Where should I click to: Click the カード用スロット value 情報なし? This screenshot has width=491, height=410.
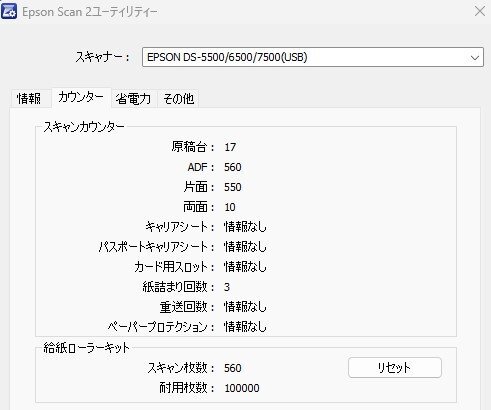point(245,267)
